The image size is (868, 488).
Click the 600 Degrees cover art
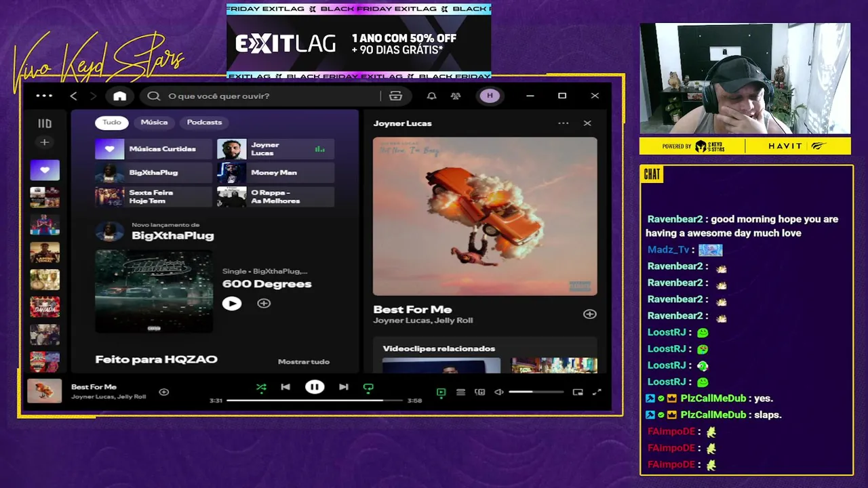pos(154,291)
